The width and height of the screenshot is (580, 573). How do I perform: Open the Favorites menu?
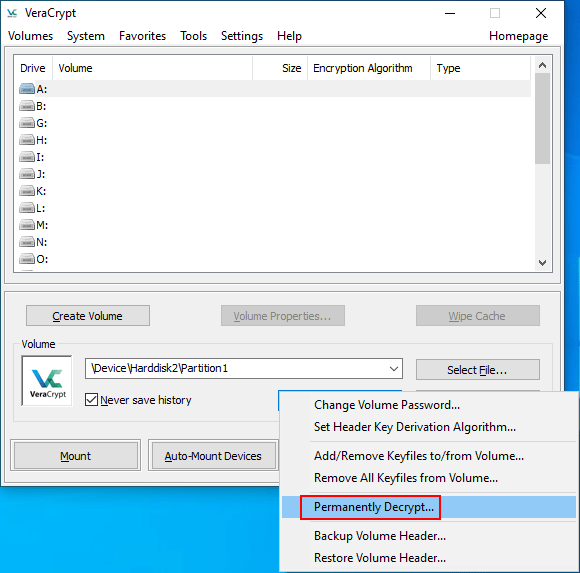tap(142, 36)
